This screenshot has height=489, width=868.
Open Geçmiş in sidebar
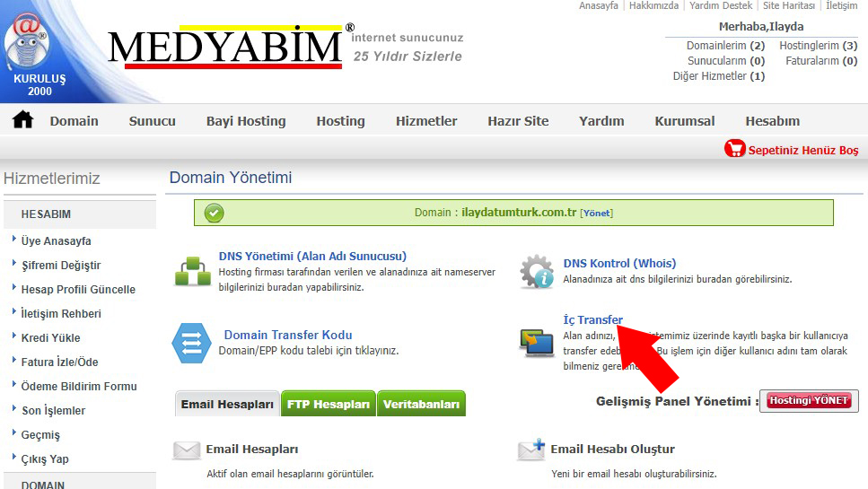click(40, 435)
